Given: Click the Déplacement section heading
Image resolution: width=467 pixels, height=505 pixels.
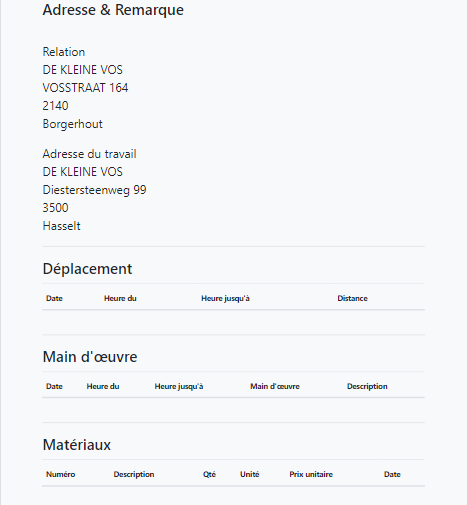Looking at the screenshot, I should 87,269.
